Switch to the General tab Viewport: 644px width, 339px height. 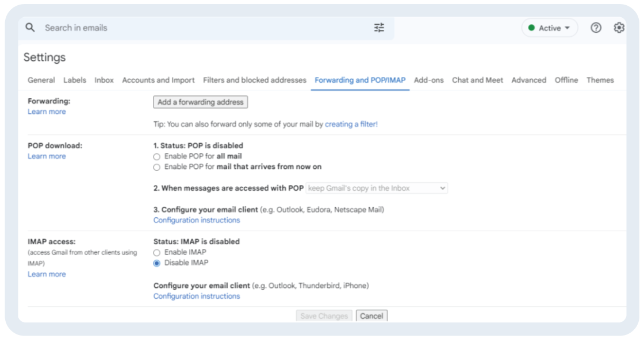tap(41, 80)
